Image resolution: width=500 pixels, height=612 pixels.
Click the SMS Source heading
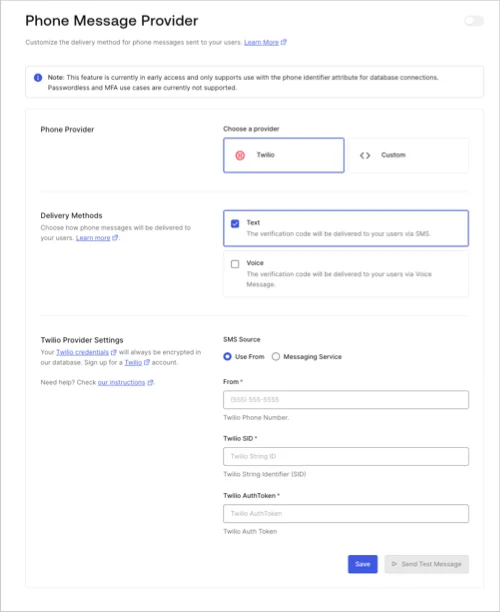[x=242, y=340]
